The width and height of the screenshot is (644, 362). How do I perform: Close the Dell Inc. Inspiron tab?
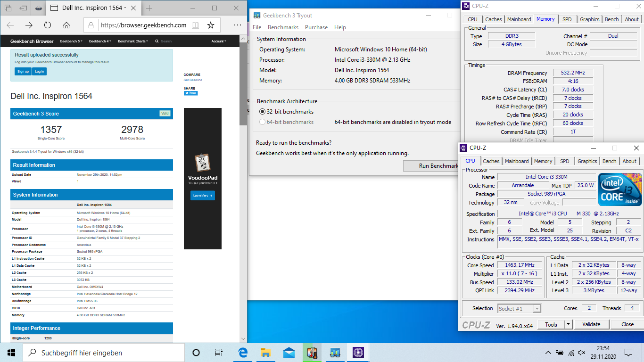(x=133, y=8)
